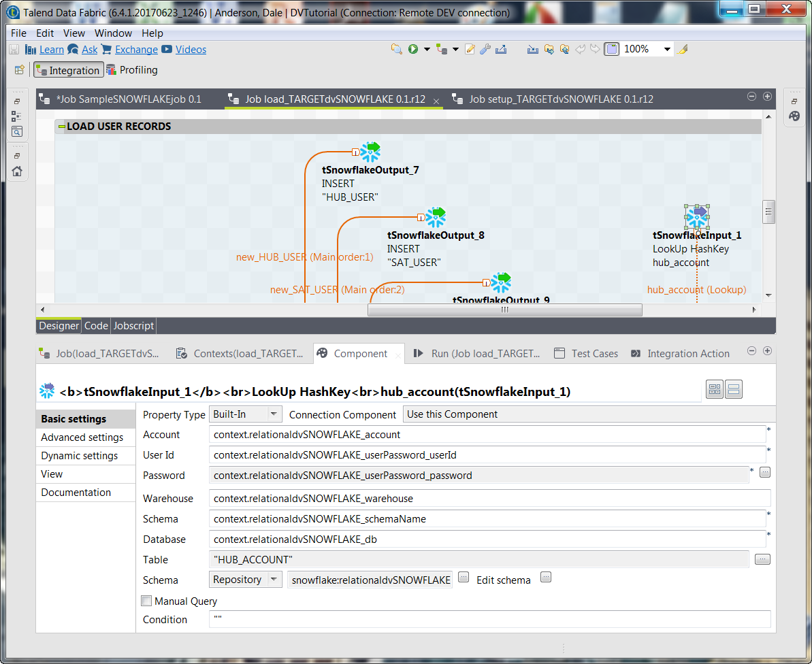Select the tSnowflakeOutput_8 component icon

(x=436, y=217)
